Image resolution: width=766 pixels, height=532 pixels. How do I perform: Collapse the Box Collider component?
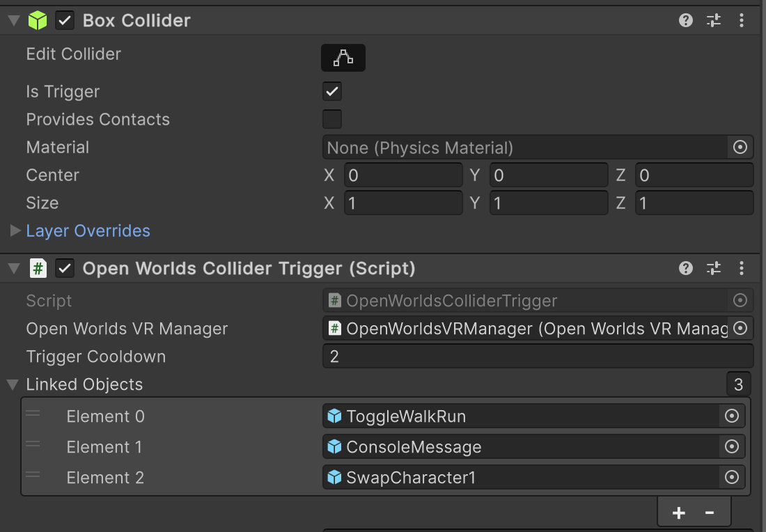point(13,20)
